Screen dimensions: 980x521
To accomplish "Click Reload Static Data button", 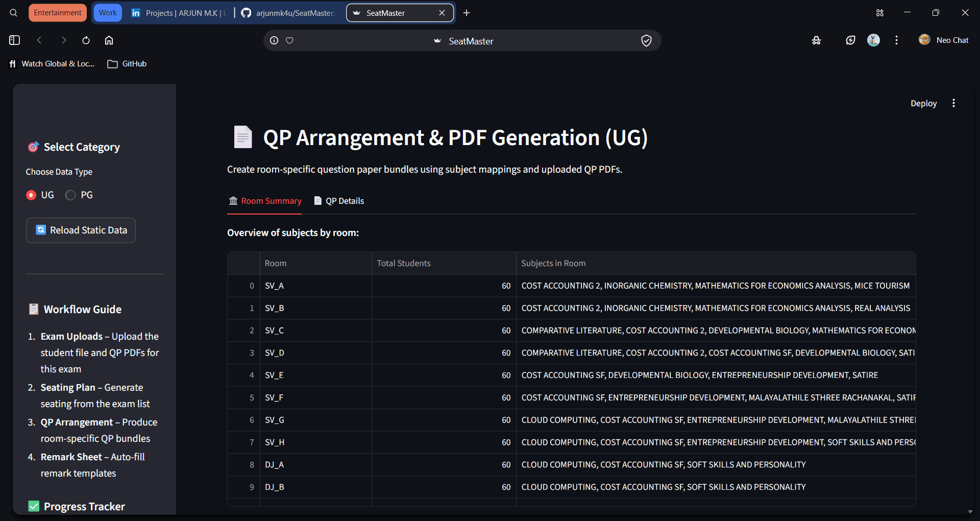I will (x=81, y=230).
